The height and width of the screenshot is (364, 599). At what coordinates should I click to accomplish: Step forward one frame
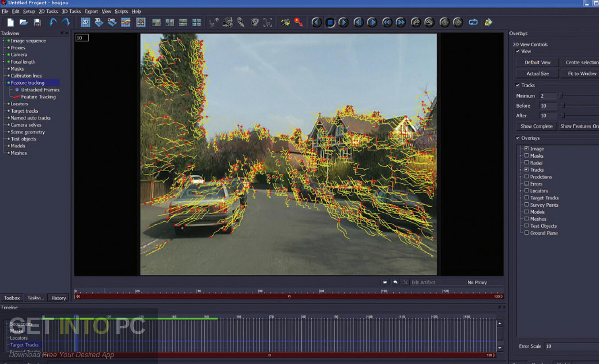click(x=372, y=22)
